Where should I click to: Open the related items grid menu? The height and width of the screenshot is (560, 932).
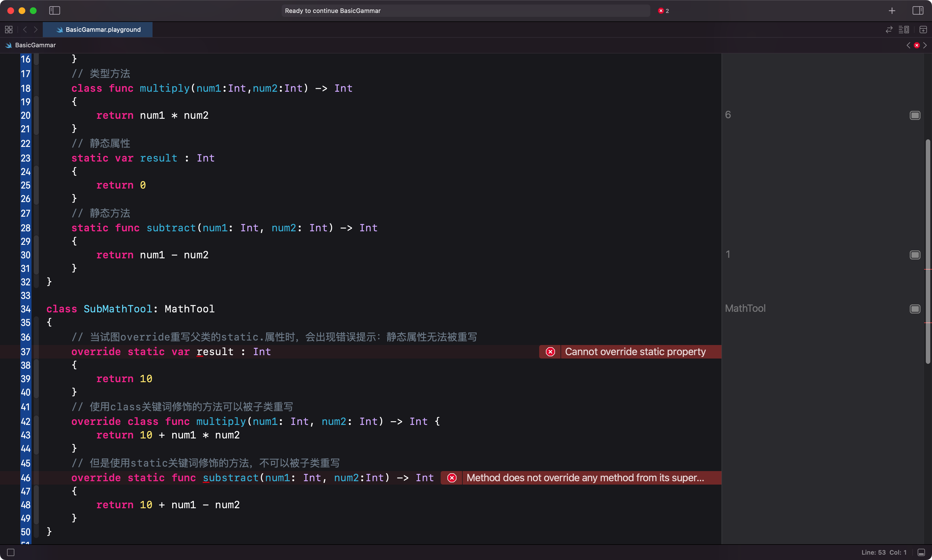click(9, 30)
